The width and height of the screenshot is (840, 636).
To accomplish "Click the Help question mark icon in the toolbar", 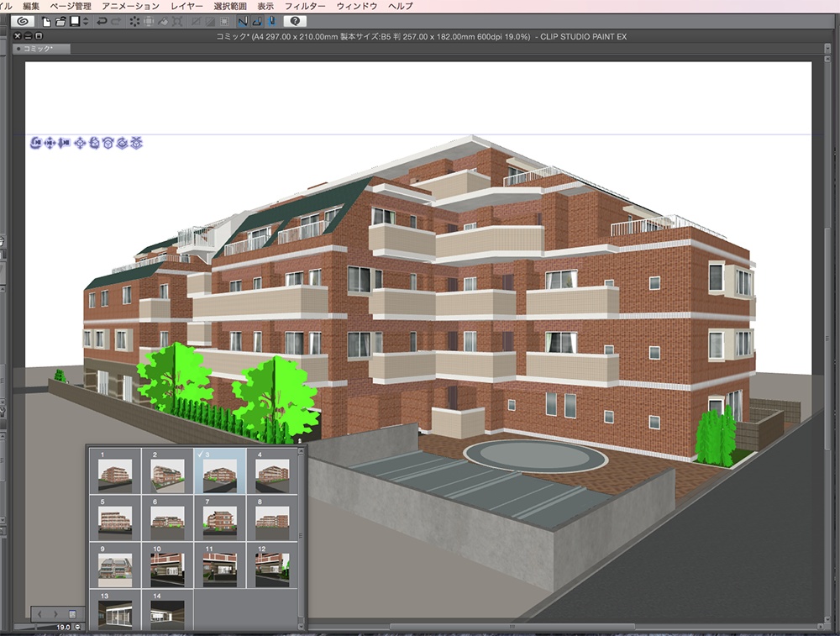I will 293,20.
